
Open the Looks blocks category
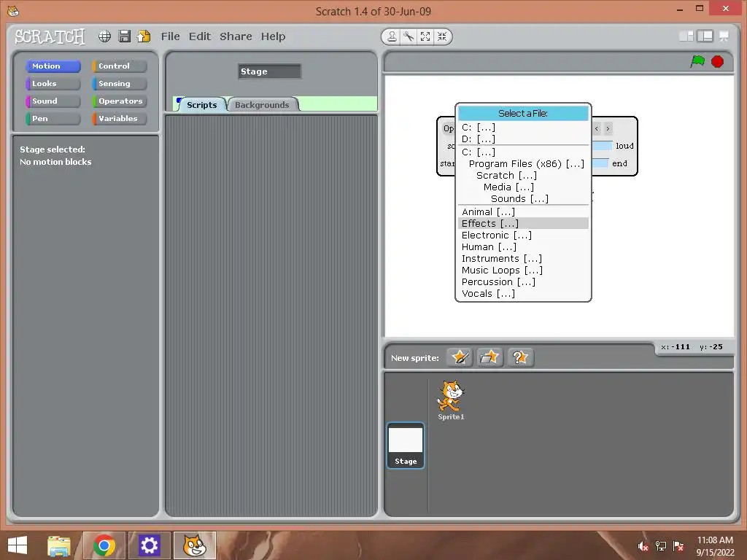coord(53,84)
